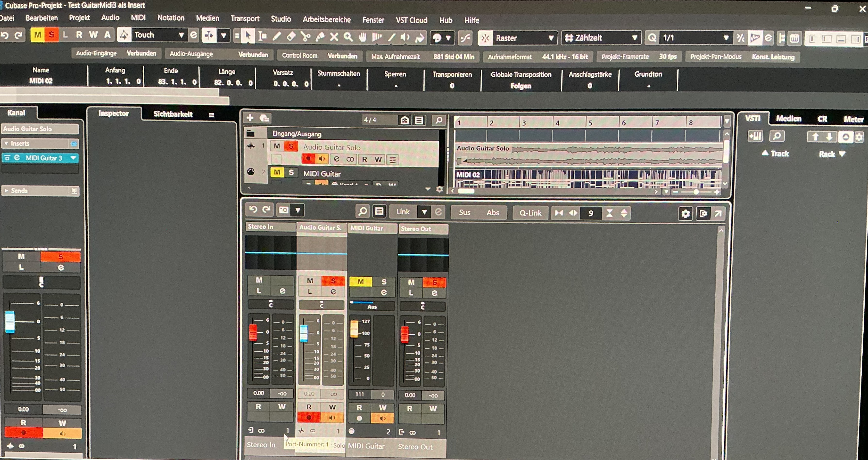
Task: Click the Line tool icon
Action: tap(391, 37)
